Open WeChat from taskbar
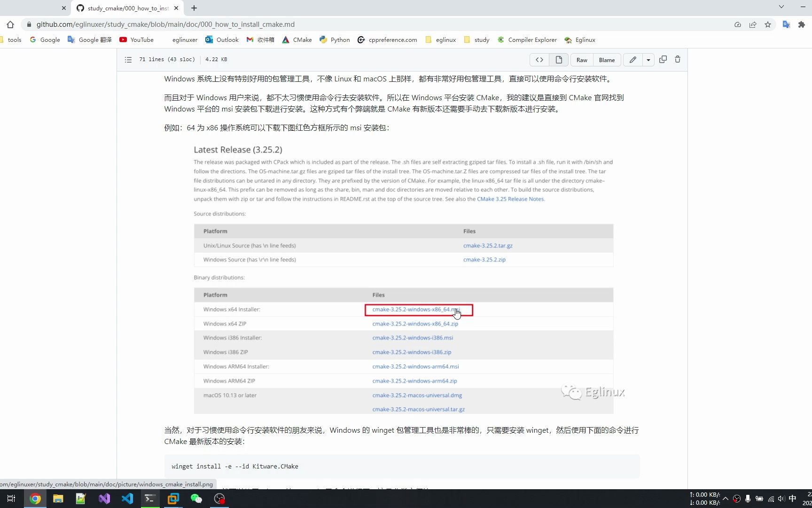812x508 pixels. tap(196, 499)
